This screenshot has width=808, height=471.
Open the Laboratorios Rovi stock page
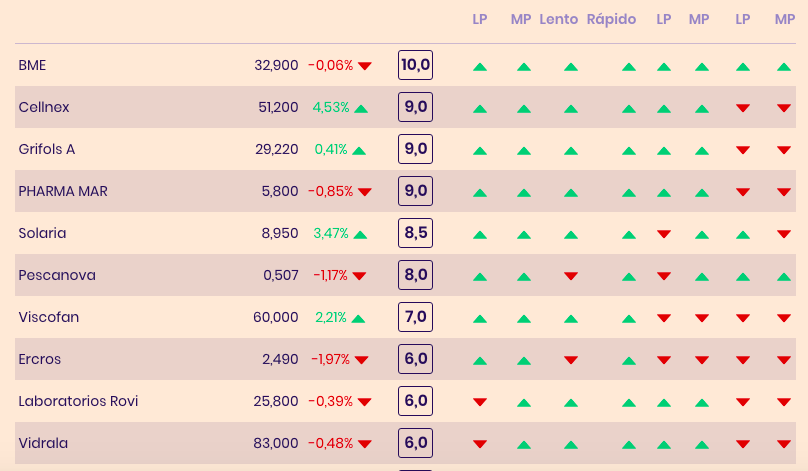(x=78, y=401)
